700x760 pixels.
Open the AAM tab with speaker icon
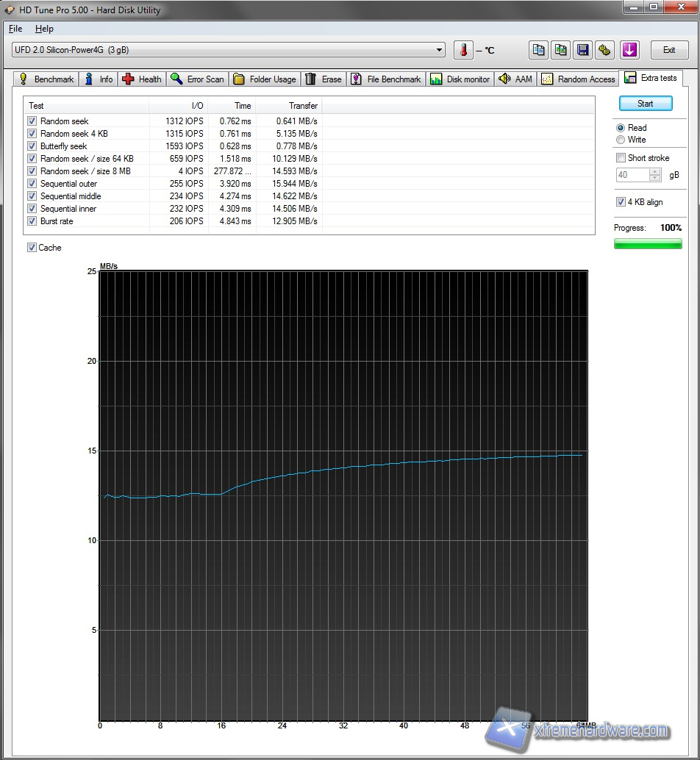515,79
